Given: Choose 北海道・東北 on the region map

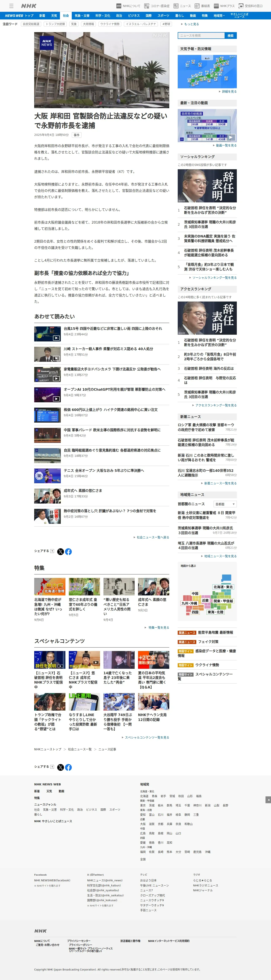Looking at the screenshot, I should 223,587.
